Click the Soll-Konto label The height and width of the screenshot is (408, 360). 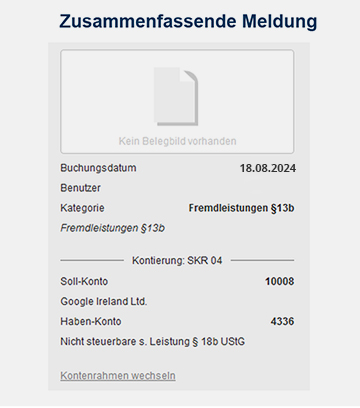(x=84, y=281)
